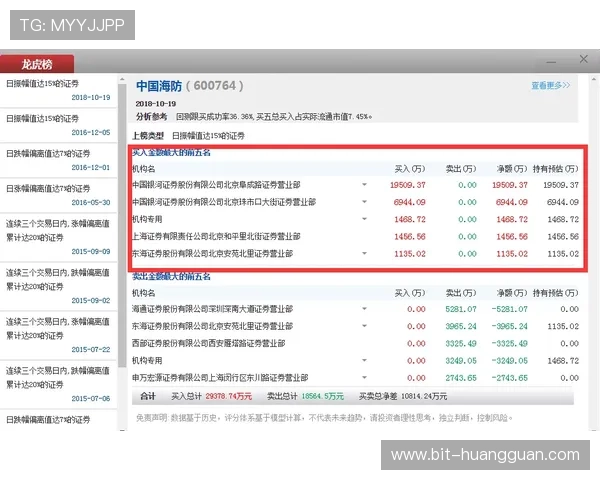Click 中国银河证券北京珠市口大街证券营业部 name
The height and width of the screenshot is (480, 600).
point(224,202)
